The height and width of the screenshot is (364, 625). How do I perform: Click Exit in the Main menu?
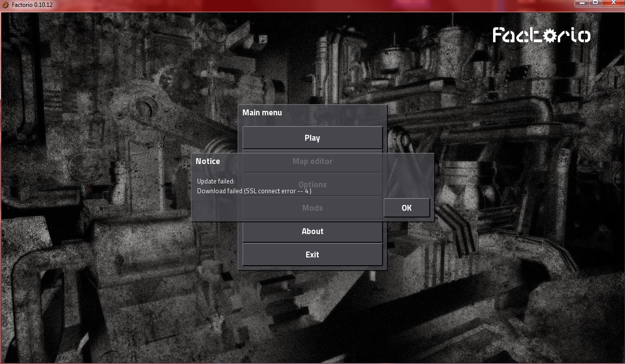pos(312,255)
